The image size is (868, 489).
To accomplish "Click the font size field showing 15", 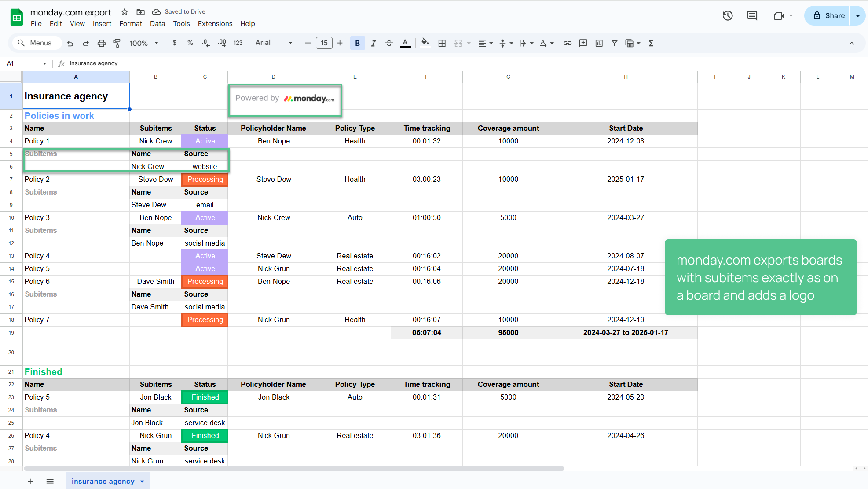I will point(324,43).
